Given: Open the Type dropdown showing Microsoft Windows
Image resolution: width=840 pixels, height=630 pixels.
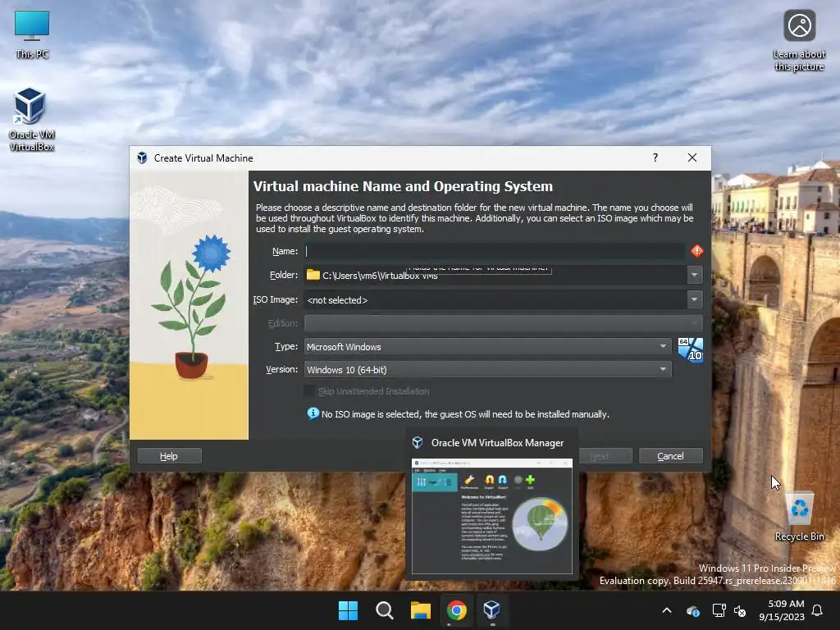Looking at the screenshot, I should click(x=487, y=347).
